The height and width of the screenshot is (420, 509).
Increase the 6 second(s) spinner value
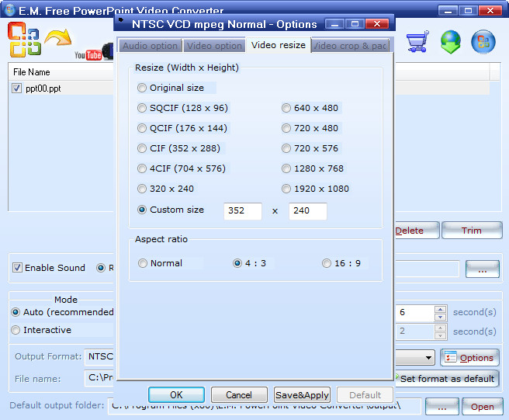click(x=440, y=309)
